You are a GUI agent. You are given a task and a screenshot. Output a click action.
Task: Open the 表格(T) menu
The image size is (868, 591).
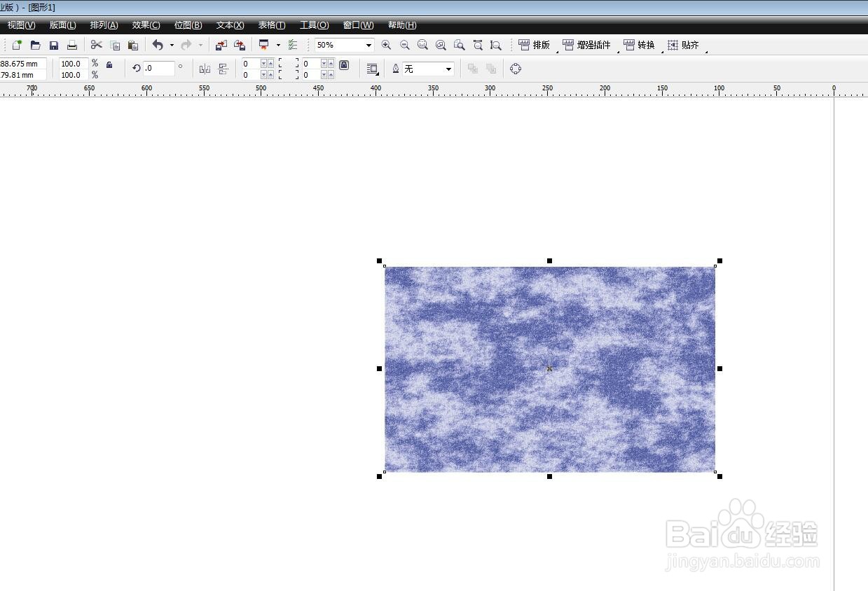[x=272, y=25]
